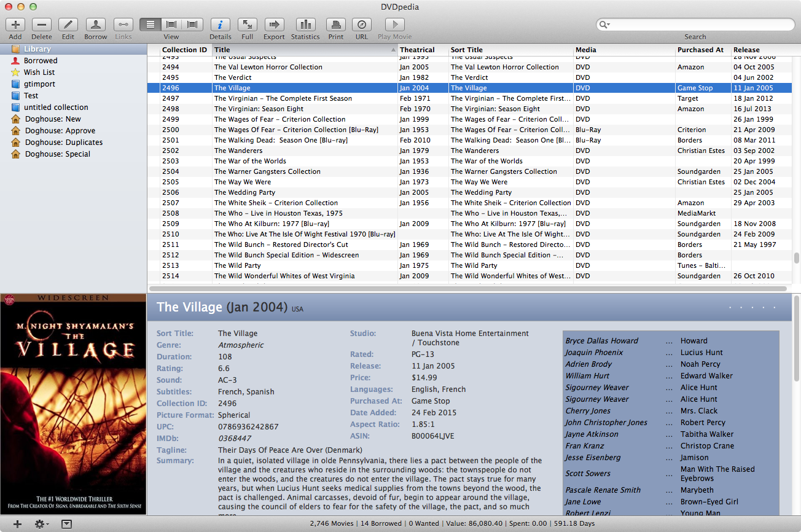Viewport: 801px width, 532px height.
Task: Sort by the Media column header
Action: click(x=624, y=50)
